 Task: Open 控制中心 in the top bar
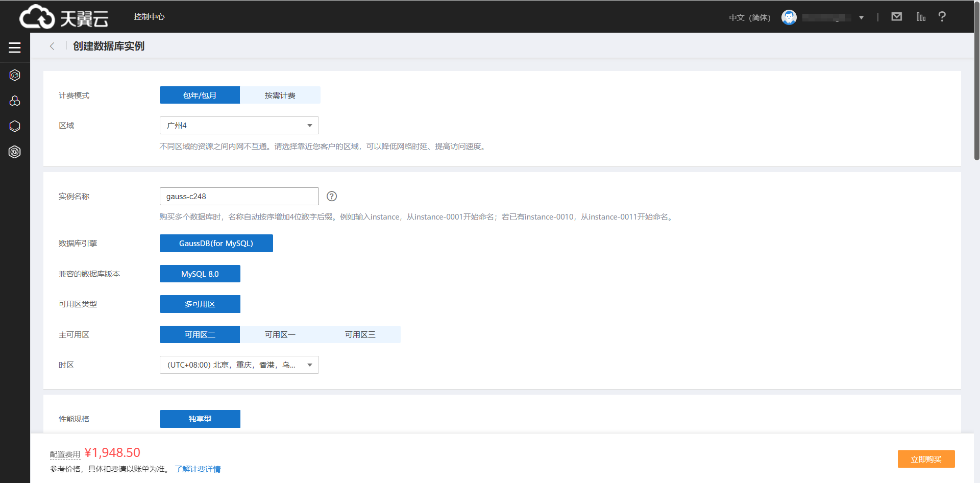coord(149,17)
